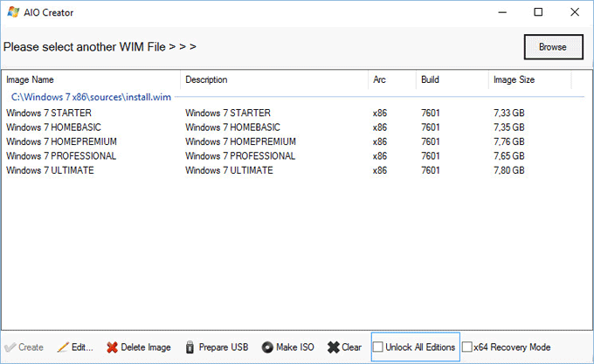
Task: Select the install.wim path group header
Action: [x=91, y=97]
